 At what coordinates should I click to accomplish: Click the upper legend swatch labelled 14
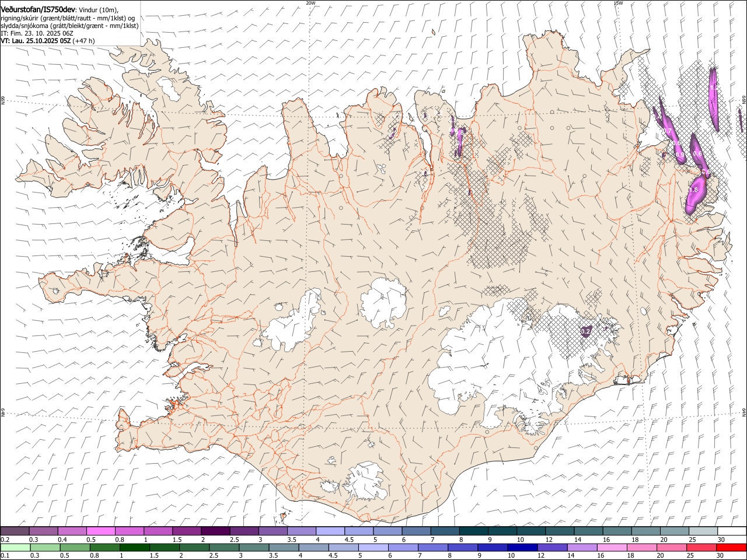click(x=587, y=531)
